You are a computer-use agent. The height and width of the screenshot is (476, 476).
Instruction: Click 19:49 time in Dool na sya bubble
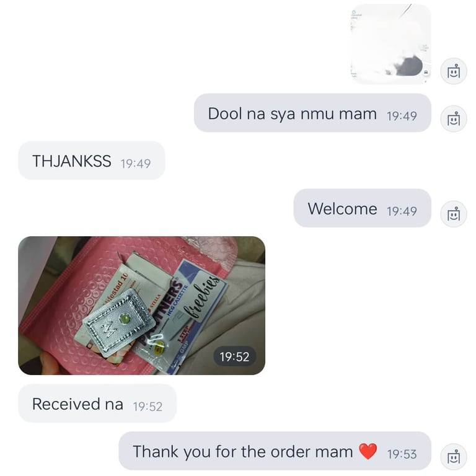coord(402,116)
